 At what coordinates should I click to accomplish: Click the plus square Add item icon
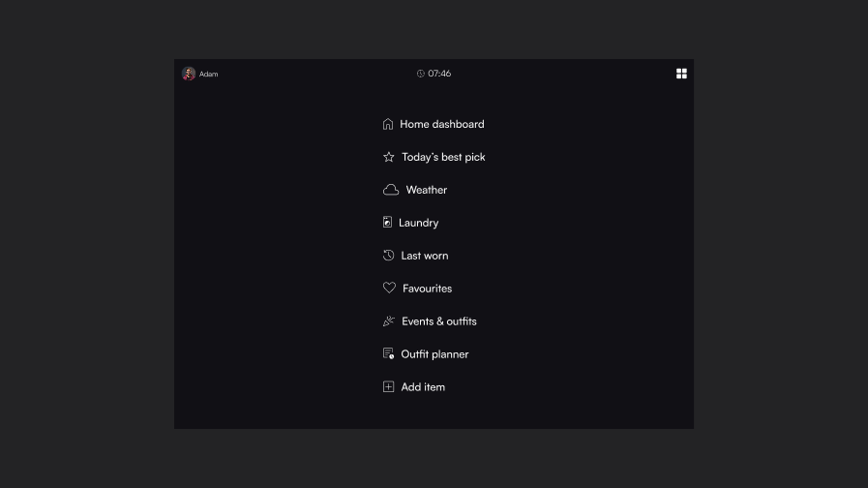(x=388, y=387)
